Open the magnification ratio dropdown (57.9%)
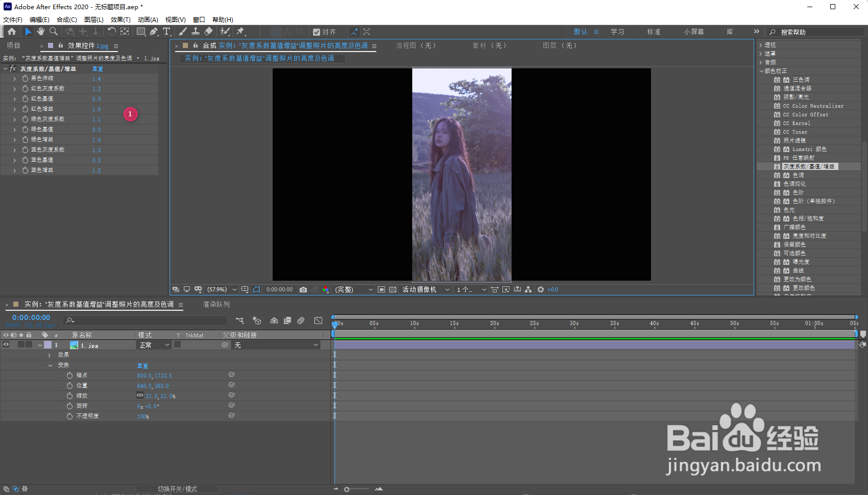This screenshot has height=495, width=868. (x=222, y=289)
